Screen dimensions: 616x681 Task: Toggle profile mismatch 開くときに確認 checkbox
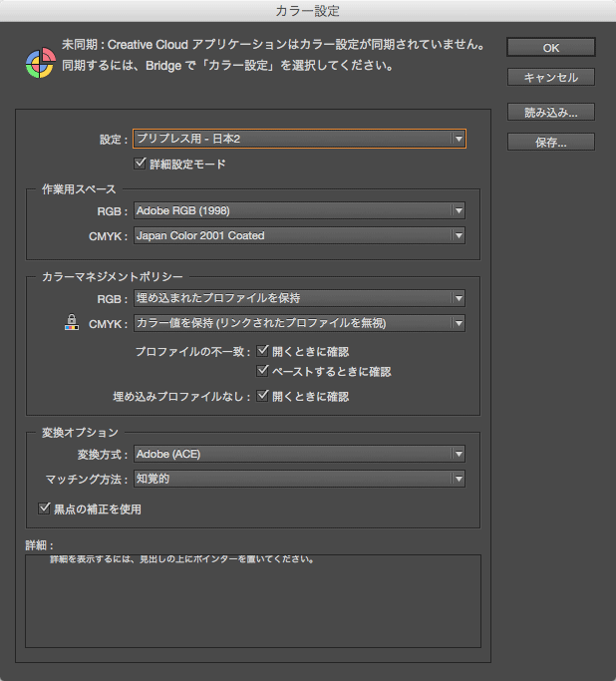(262, 351)
